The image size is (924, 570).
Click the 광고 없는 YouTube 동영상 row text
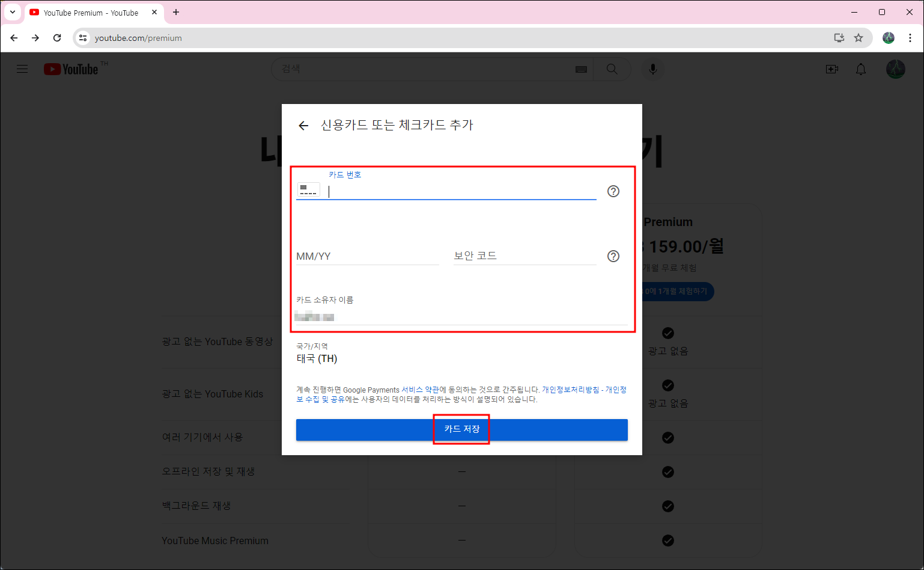(217, 342)
